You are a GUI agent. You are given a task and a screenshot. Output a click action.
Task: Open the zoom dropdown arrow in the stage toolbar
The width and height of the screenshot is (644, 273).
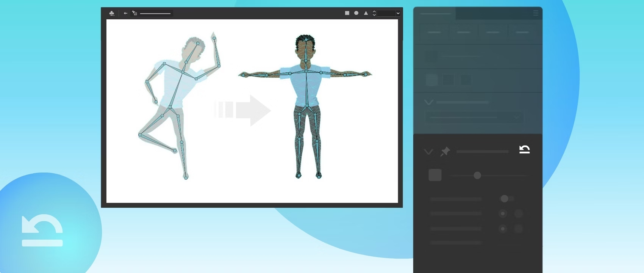pyautogui.click(x=398, y=13)
